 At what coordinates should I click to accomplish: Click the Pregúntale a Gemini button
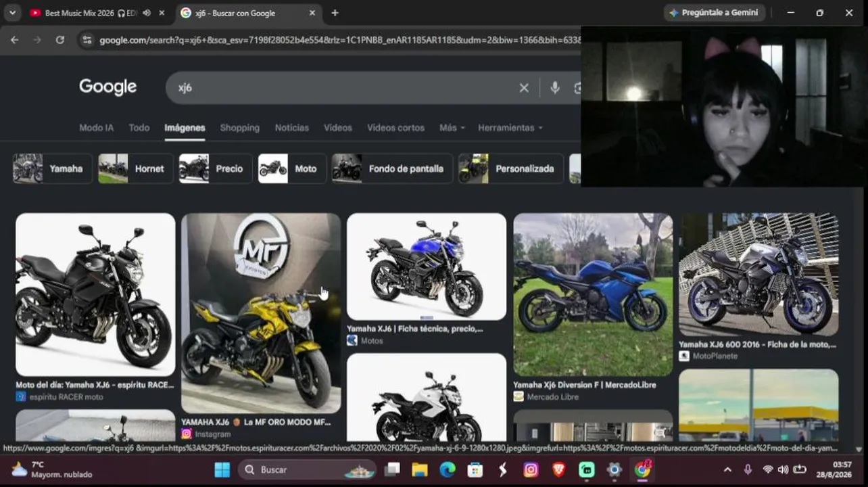pos(714,13)
